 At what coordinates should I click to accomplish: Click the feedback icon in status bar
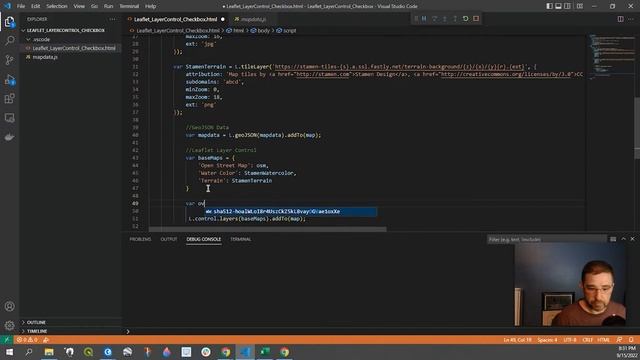619,340
